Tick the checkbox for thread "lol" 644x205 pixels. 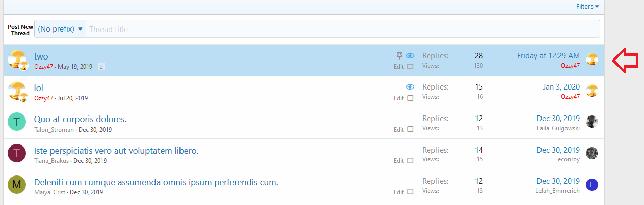pos(410,98)
